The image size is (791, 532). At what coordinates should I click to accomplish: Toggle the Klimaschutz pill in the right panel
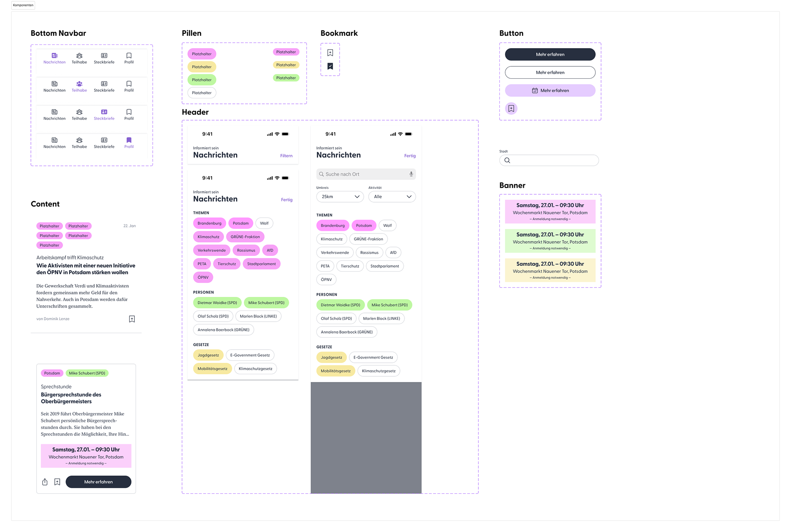click(x=332, y=239)
